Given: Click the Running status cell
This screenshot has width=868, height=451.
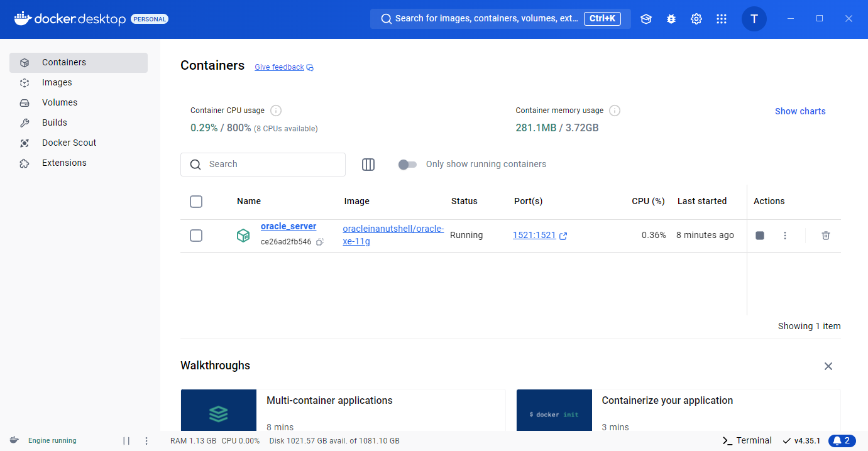Looking at the screenshot, I should (x=466, y=236).
